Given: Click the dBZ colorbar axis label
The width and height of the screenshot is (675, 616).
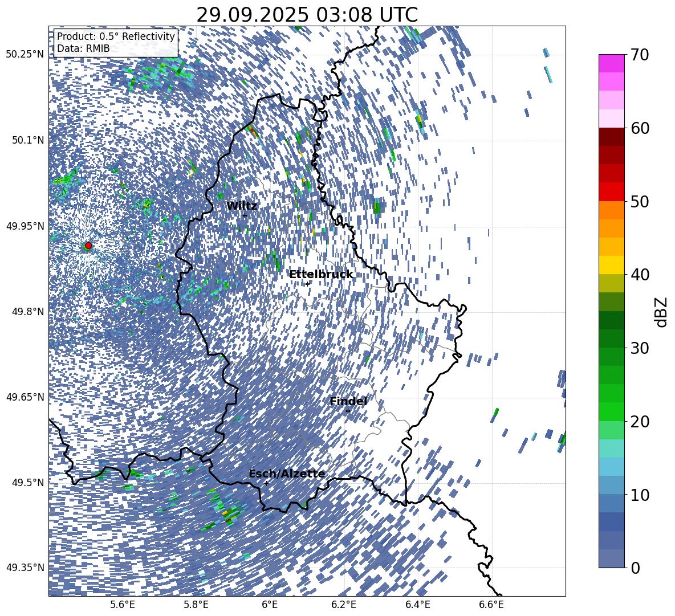Looking at the screenshot, I should (662, 312).
